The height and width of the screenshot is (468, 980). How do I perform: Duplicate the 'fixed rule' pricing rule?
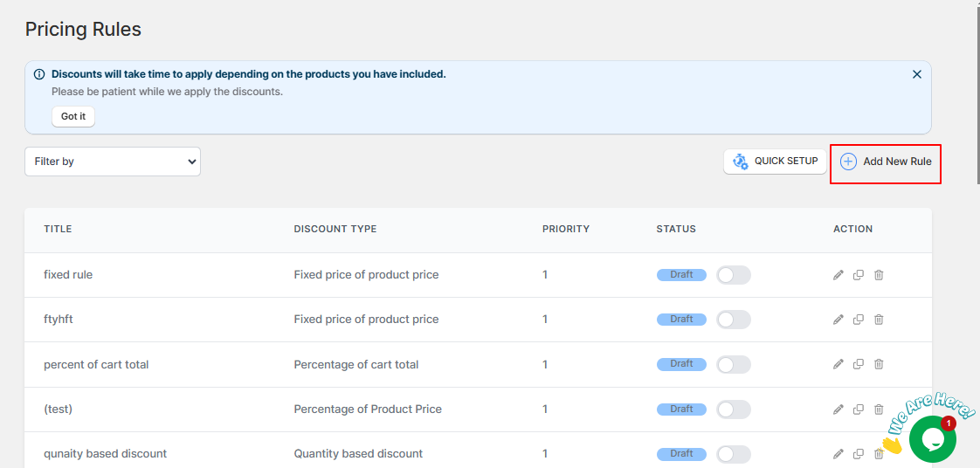pyautogui.click(x=858, y=275)
